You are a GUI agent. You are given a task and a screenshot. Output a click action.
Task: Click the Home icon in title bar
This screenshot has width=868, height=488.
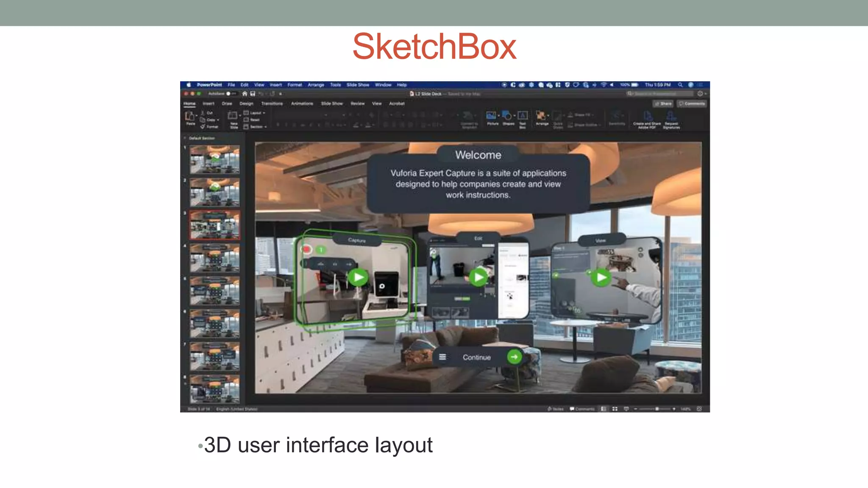pyautogui.click(x=245, y=94)
